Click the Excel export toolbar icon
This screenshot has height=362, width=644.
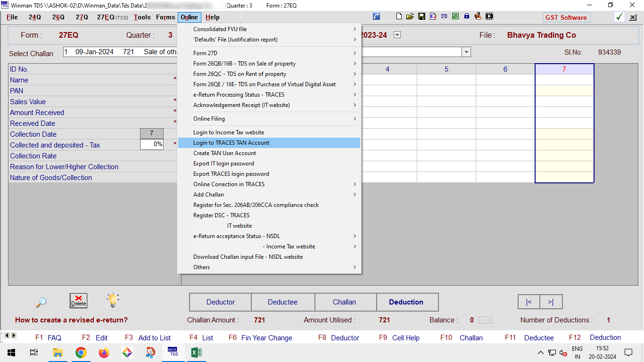click(455, 16)
